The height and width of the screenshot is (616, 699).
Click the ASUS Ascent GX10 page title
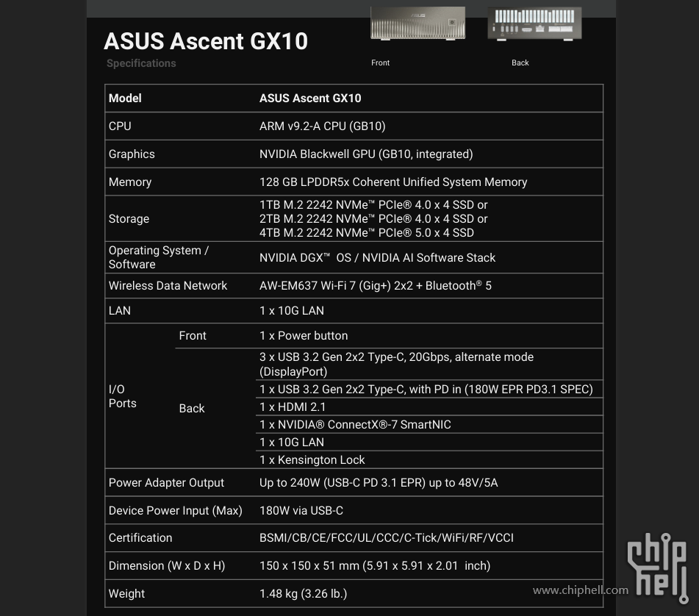[x=206, y=41]
